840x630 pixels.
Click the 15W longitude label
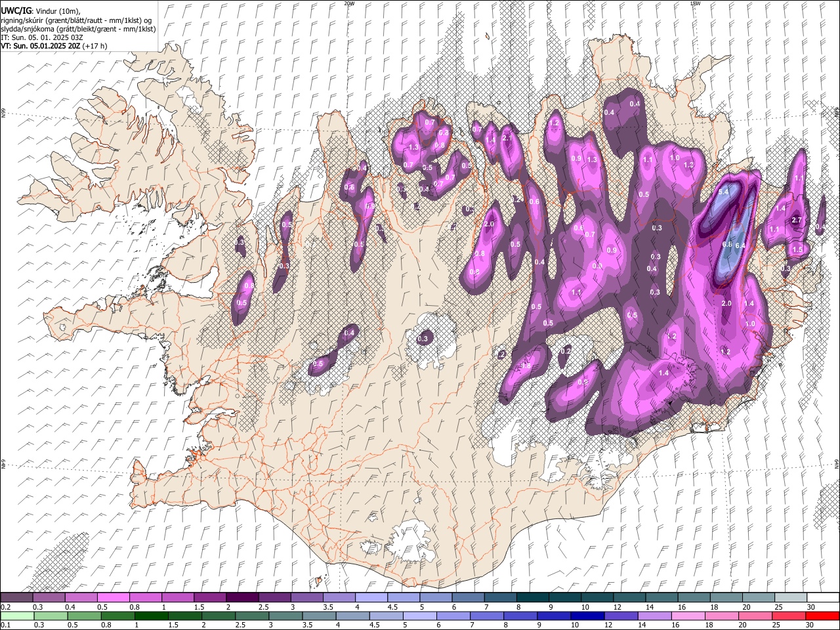[695, 3]
